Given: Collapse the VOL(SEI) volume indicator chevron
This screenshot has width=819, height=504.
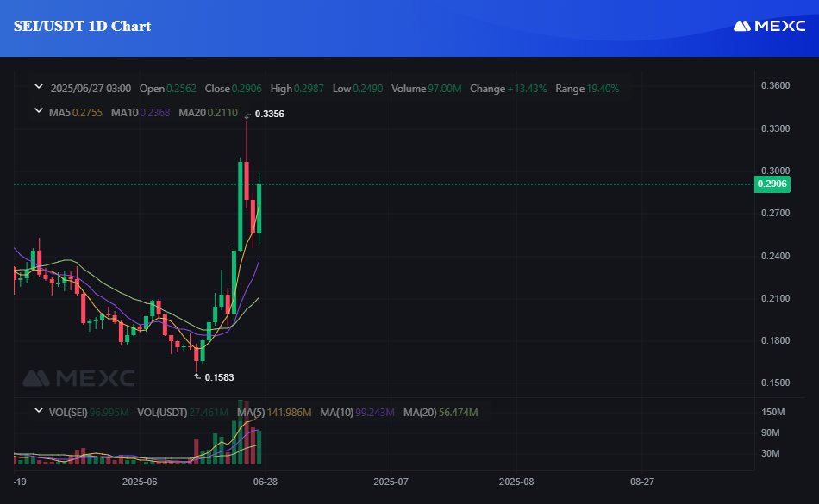Looking at the screenshot, I should point(39,411).
